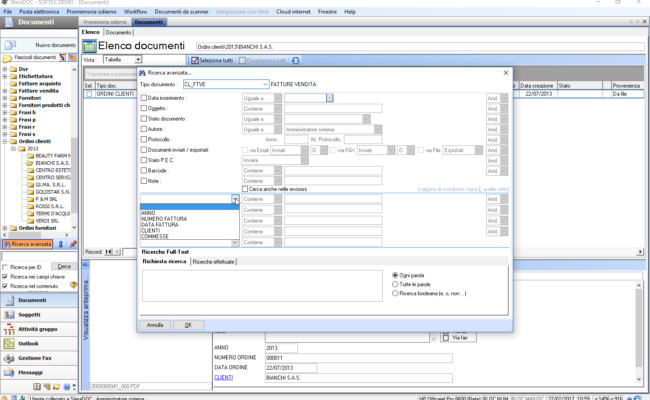
Task: Enable the Oggetto filter checkbox
Action: (144, 108)
